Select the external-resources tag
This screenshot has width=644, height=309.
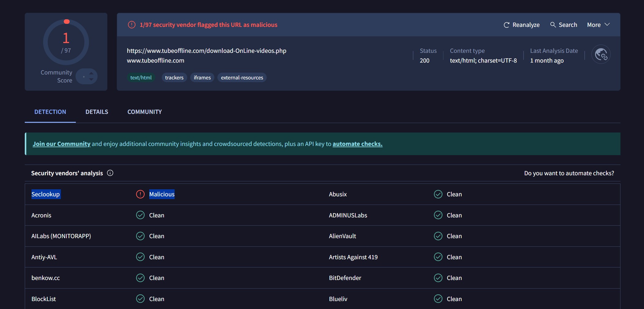(242, 78)
